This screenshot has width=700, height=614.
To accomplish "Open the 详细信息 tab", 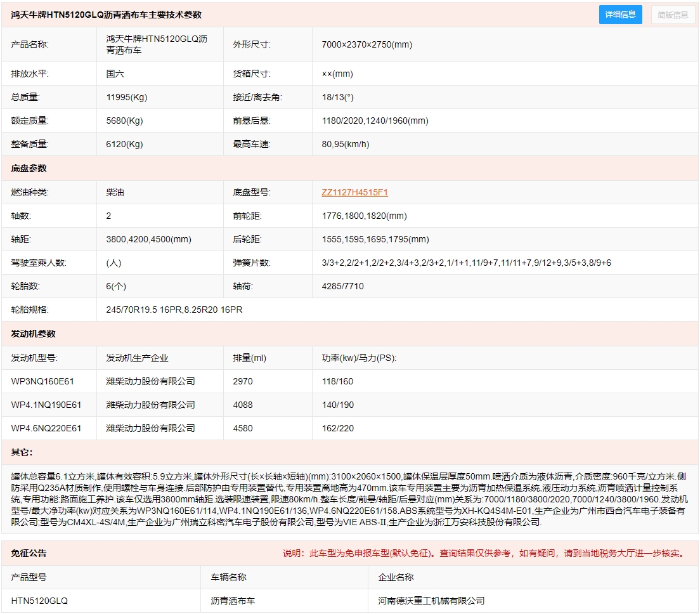I will point(620,15).
